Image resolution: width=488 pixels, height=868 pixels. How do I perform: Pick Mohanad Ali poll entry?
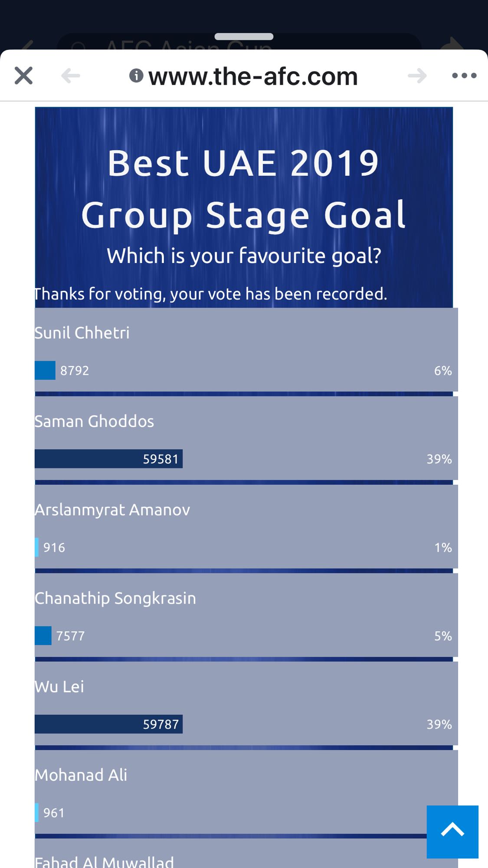pyautogui.click(x=81, y=776)
